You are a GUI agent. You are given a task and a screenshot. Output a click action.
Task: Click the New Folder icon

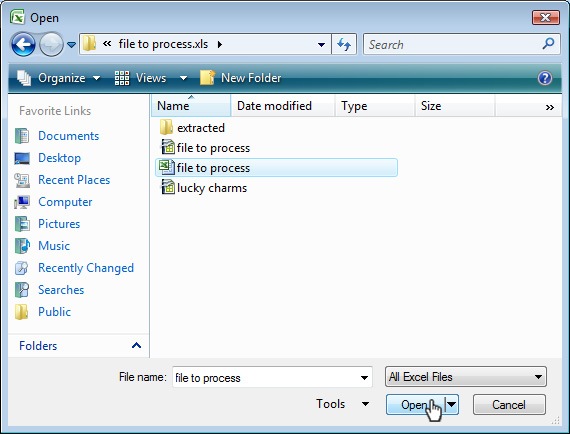tap(208, 77)
